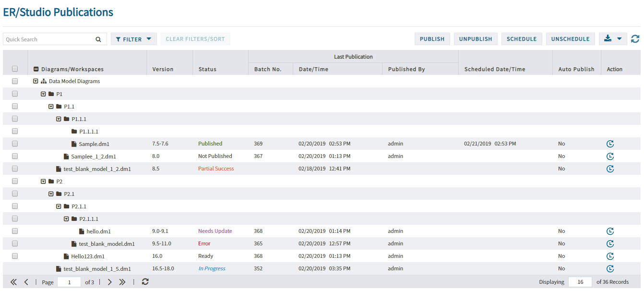Collapse the P2.1.1.1 folder node
The image size is (644, 291).
coord(66,218)
